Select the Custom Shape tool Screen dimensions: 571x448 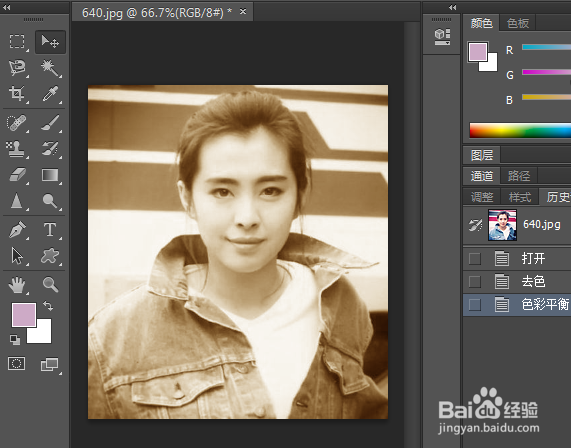click(x=50, y=256)
